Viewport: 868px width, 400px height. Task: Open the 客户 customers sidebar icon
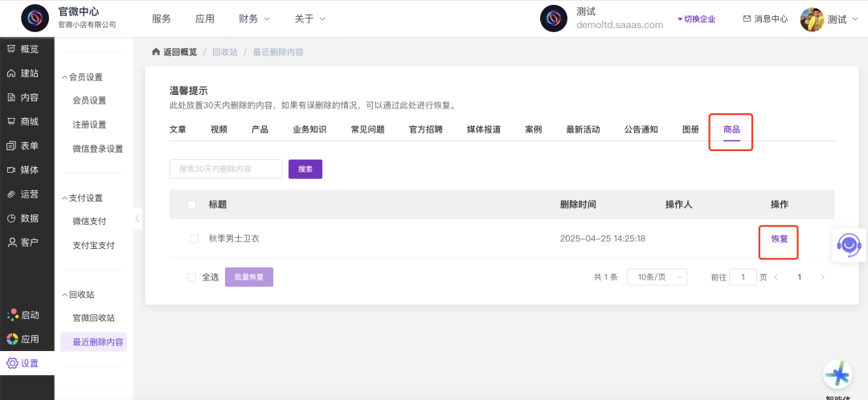[11, 242]
